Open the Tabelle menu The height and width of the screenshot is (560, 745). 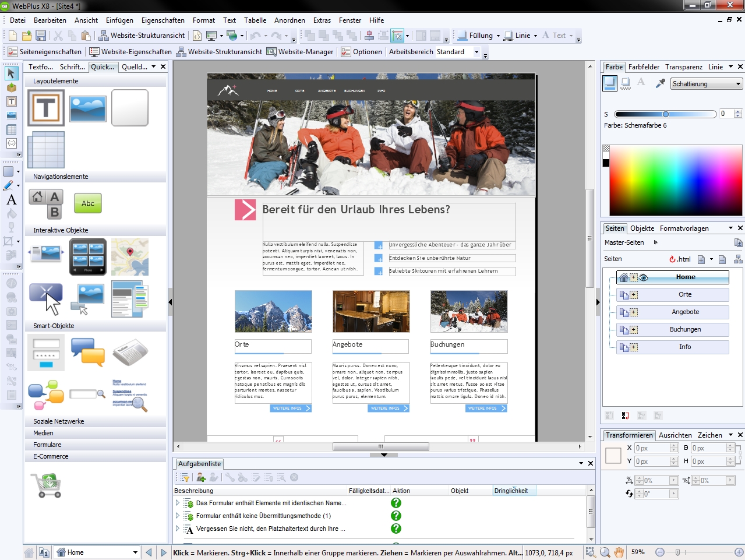(255, 20)
